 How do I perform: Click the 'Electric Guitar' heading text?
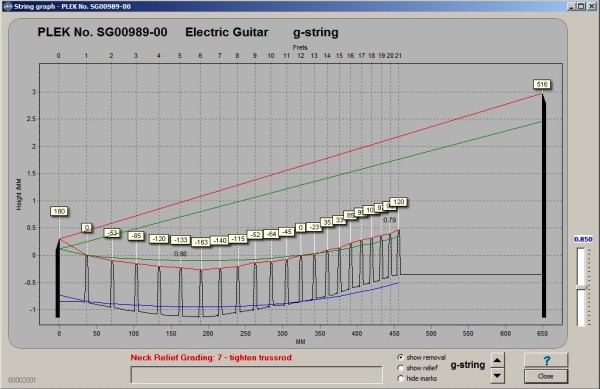[227, 32]
